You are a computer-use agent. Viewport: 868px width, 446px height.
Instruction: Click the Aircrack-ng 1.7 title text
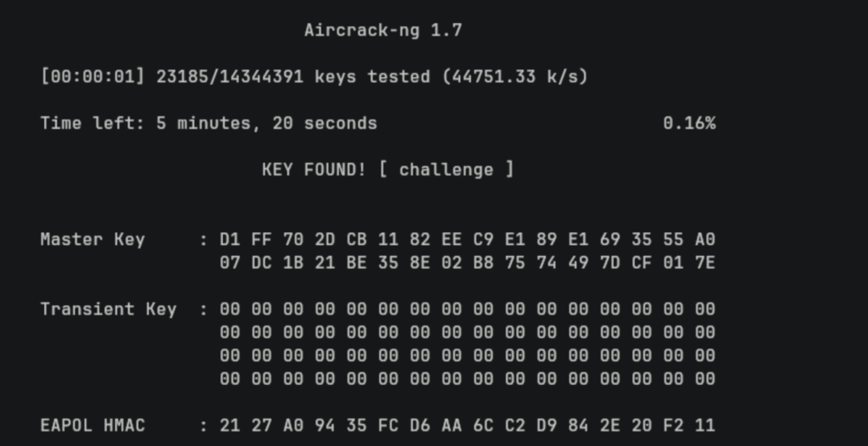tap(383, 31)
